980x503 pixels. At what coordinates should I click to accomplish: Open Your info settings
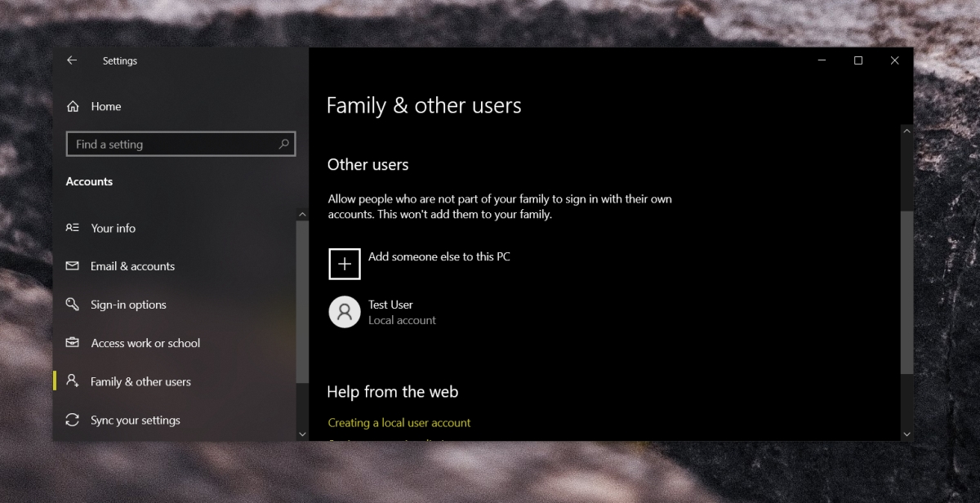click(114, 228)
